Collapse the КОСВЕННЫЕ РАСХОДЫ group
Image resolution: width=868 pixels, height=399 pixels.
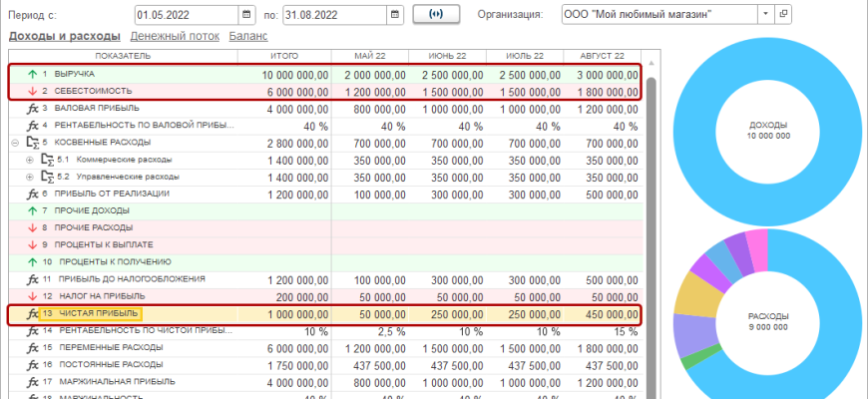[x=15, y=143]
